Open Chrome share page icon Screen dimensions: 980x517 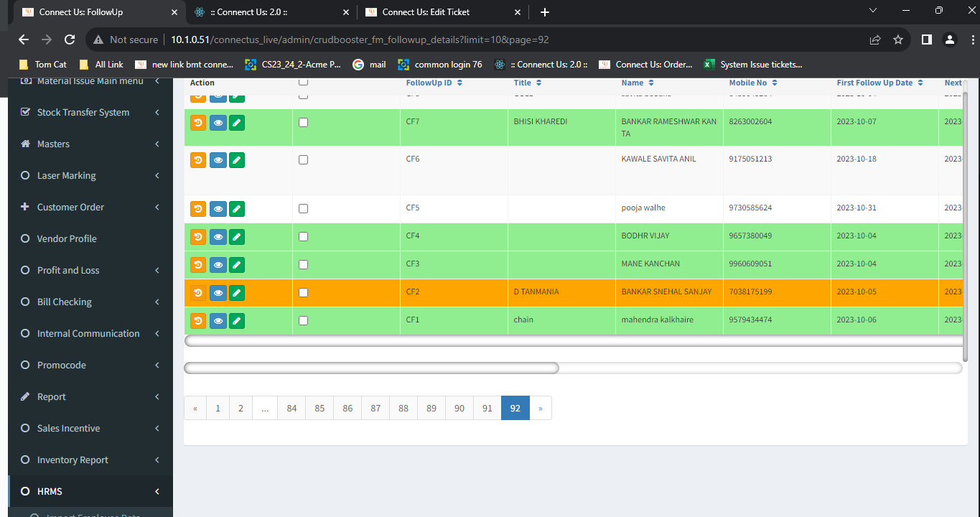tap(875, 39)
